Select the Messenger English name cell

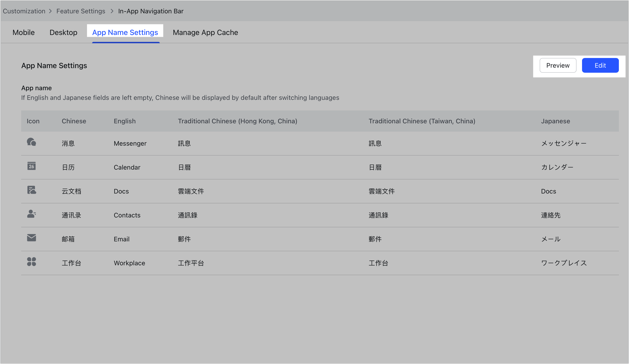pyautogui.click(x=130, y=143)
